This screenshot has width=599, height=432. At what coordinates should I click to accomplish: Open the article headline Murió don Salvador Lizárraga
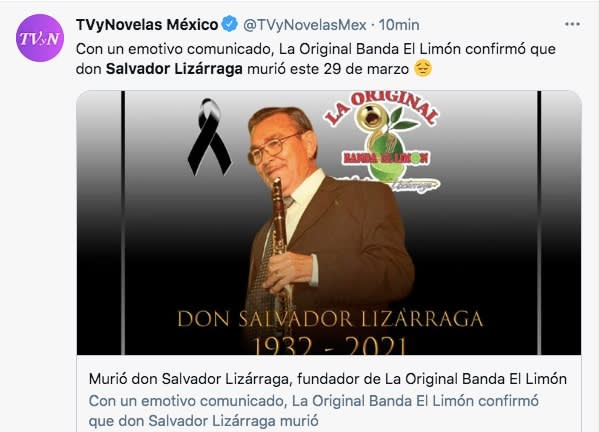pos(328,379)
